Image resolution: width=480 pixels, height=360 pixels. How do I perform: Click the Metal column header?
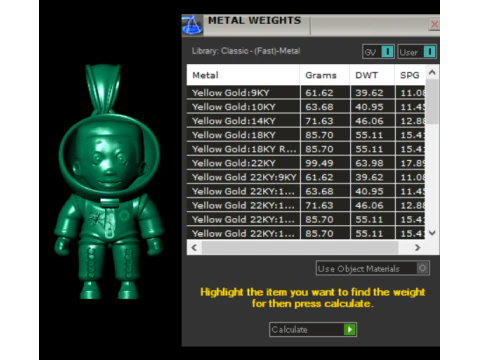(x=243, y=75)
